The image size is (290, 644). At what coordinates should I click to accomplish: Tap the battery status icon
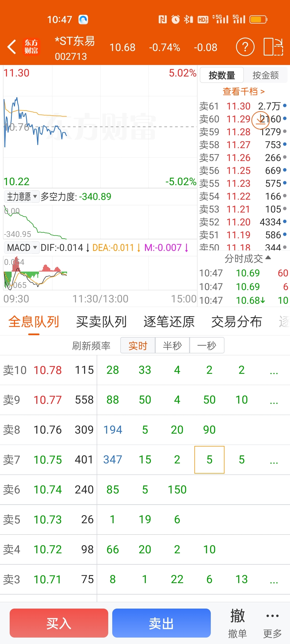tap(258, 19)
